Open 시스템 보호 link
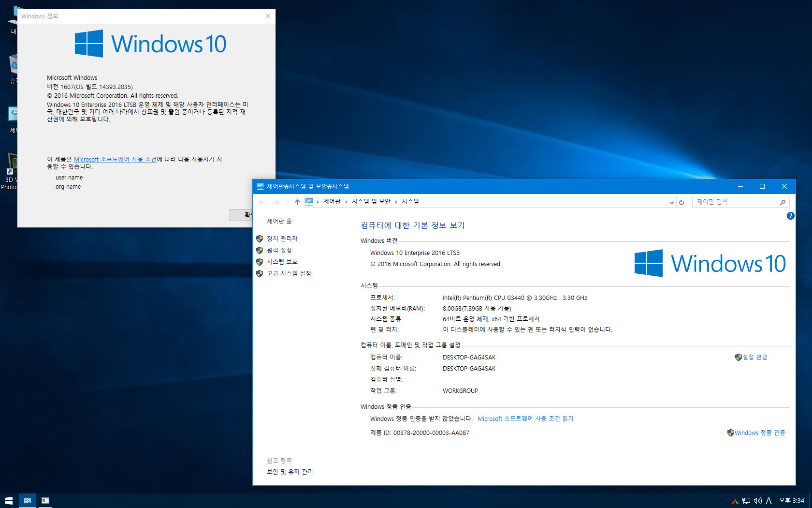Viewport: 812px width, 508px height. tap(282, 262)
